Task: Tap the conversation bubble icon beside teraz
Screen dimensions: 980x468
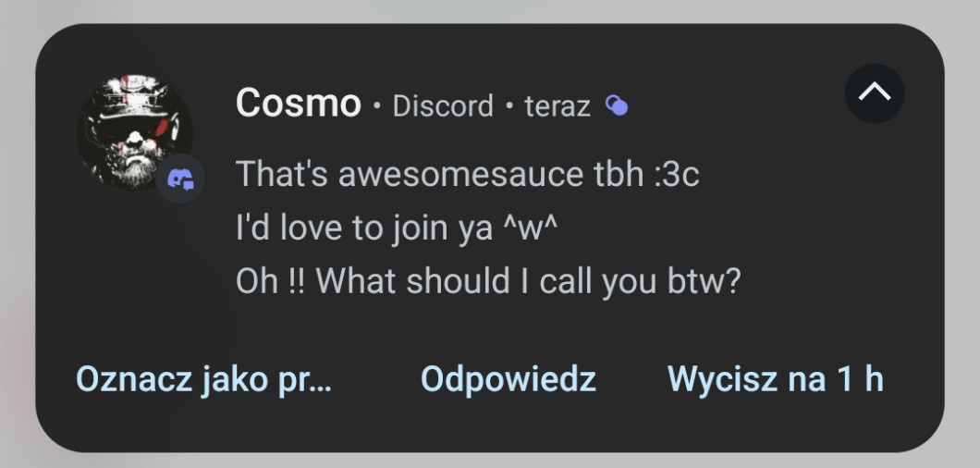Action: click(x=616, y=106)
